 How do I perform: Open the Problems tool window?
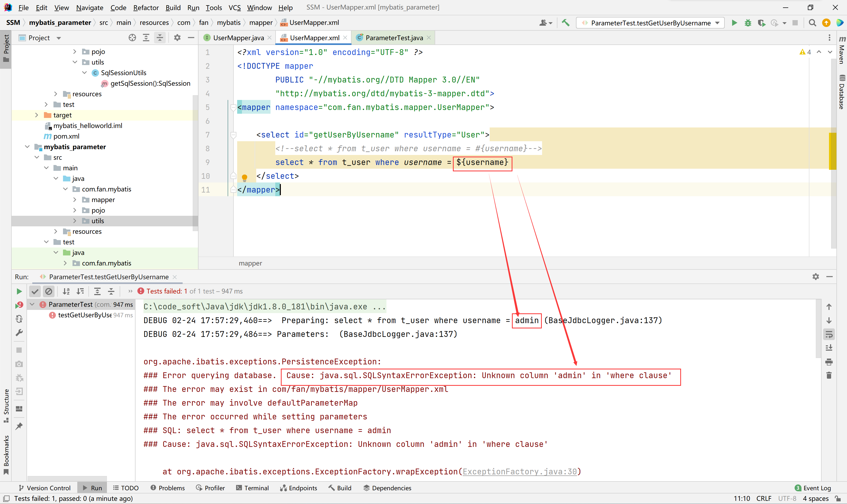pos(168,488)
